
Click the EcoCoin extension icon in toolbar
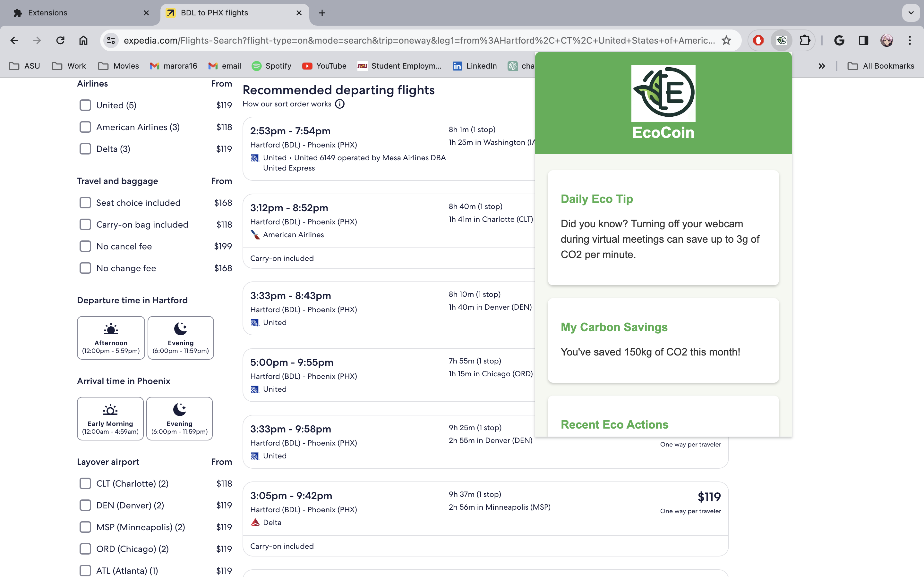coord(781,40)
